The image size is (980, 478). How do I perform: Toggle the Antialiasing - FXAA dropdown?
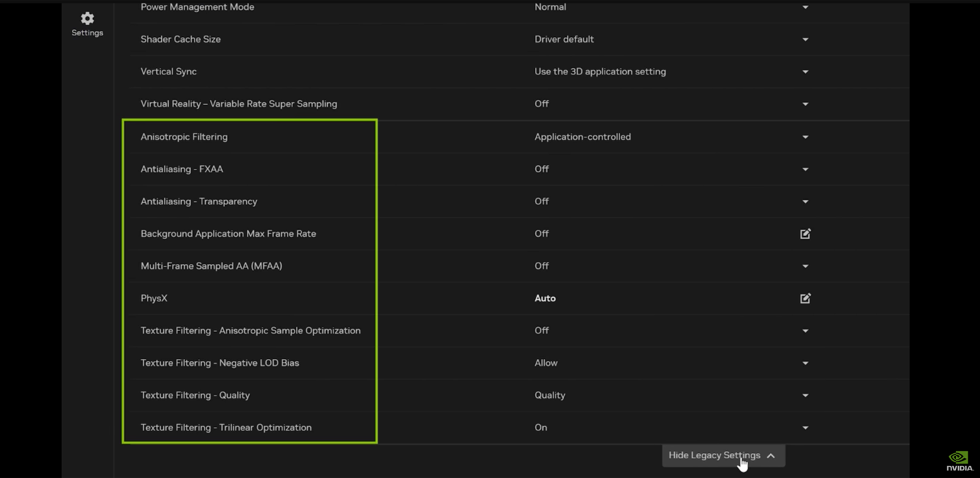805,169
